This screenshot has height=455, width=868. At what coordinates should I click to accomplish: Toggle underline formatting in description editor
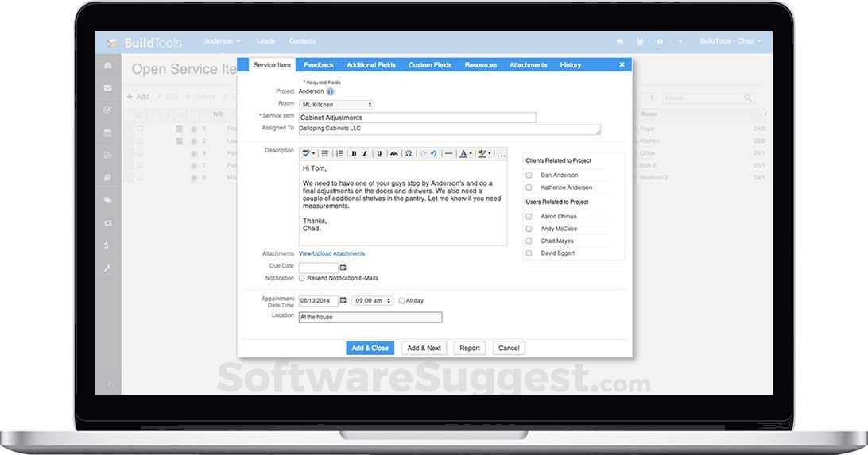tap(379, 154)
